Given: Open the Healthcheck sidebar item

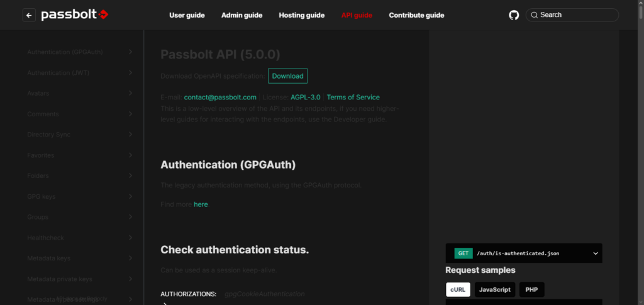Looking at the screenshot, I should [80, 238].
